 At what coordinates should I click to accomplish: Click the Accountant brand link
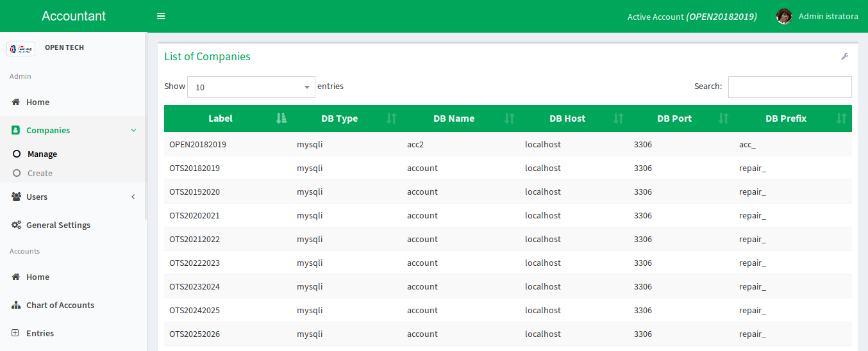(x=74, y=16)
